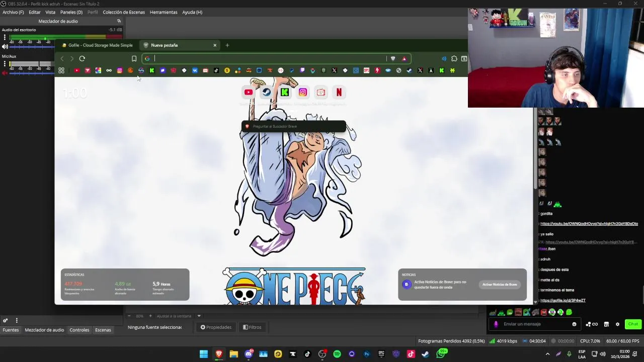The height and width of the screenshot is (362, 644).
Task: Open Windows Start menu
Action: pyautogui.click(x=204, y=354)
